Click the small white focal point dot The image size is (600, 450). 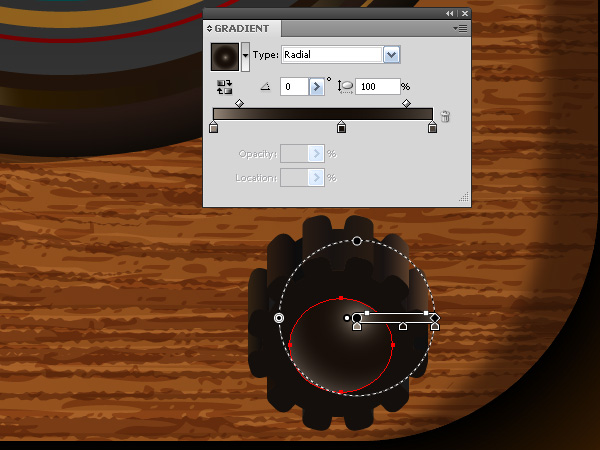point(347,318)
